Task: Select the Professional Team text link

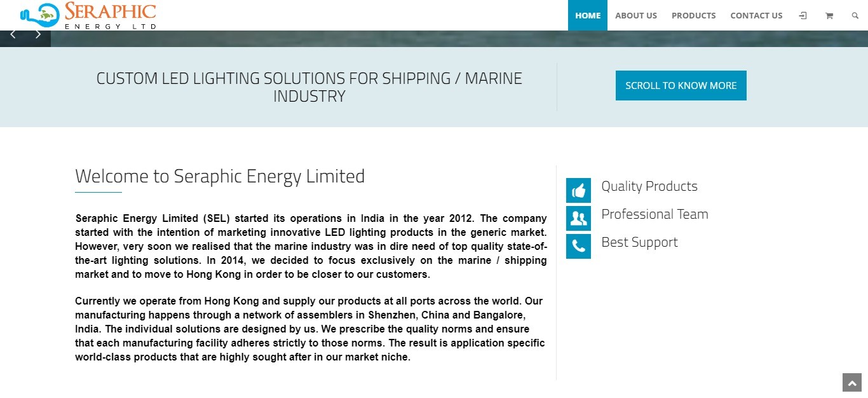Action: [654, 214]
